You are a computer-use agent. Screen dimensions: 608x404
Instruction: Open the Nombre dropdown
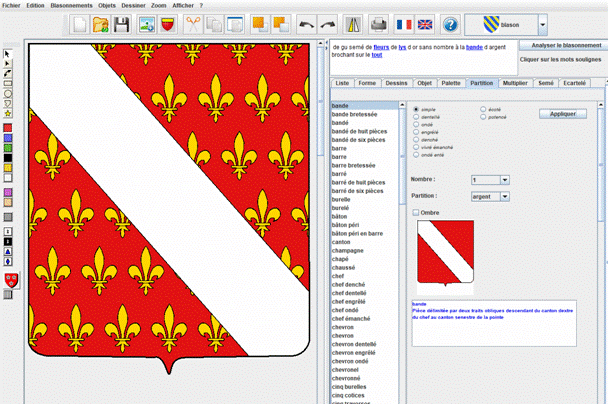pyautogui.click(x=505, y=180)
